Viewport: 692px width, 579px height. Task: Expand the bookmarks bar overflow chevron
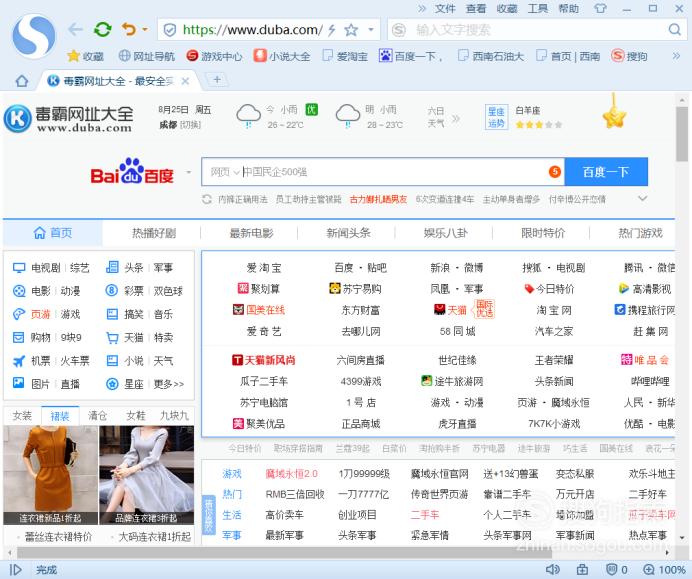pos(676,56)
